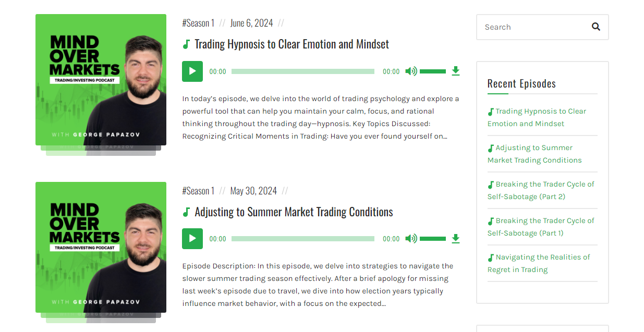Adjust the Summer Market episode volume slider
The width and height of the screenshot is (644, 332).
pos(433,238)
